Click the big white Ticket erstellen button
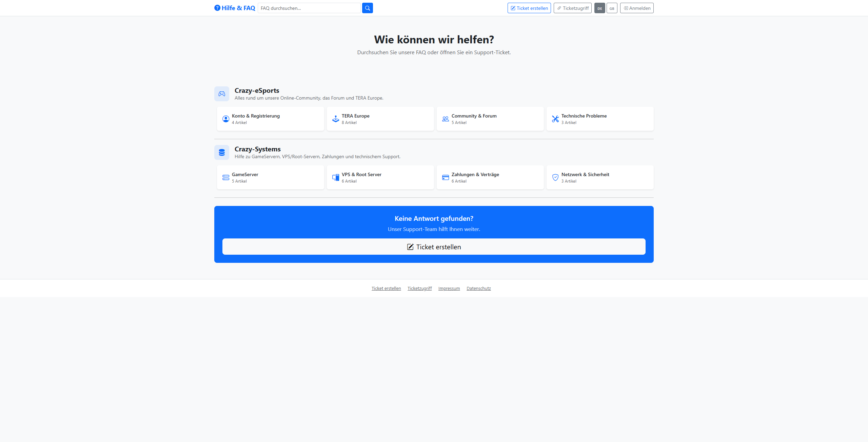The image size is (868, 442). click(x=434, y=247)
